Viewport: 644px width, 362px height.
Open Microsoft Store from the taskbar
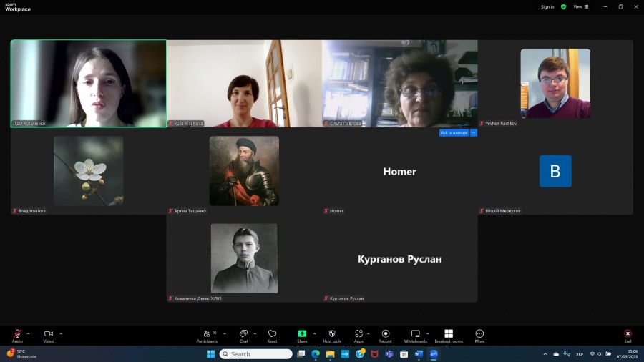point(404,354)
